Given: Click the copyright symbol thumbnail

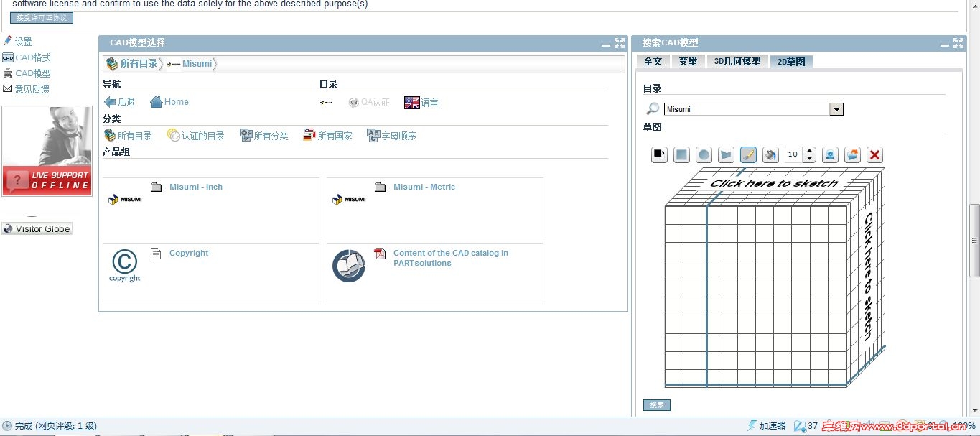Looking at the screenshot, I should click(x=125, y=266).
